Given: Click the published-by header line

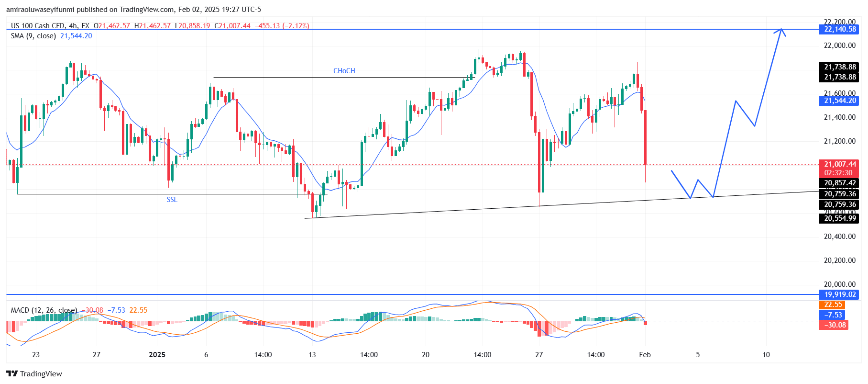Looking at the screenshot, I should tap(133, 9).
